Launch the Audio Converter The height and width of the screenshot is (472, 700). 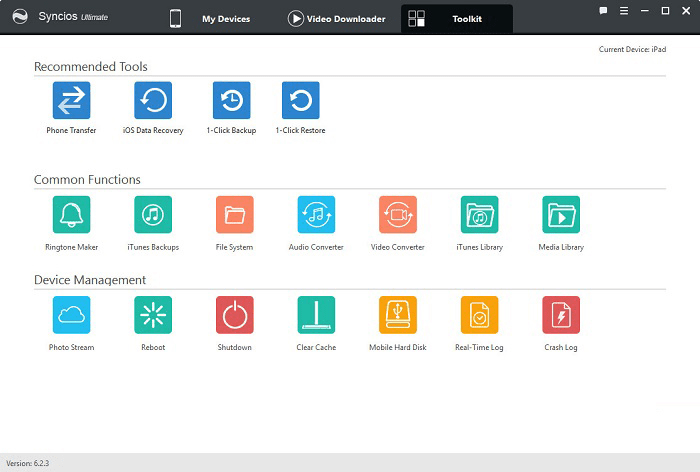[x=316, y=214]
